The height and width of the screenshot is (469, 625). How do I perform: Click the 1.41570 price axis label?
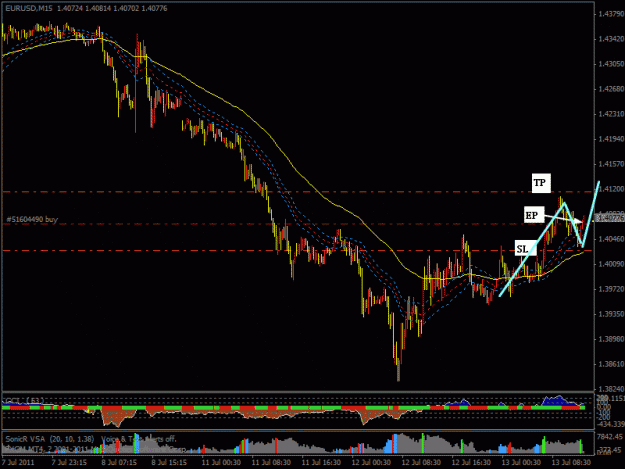tap(611, 164)
